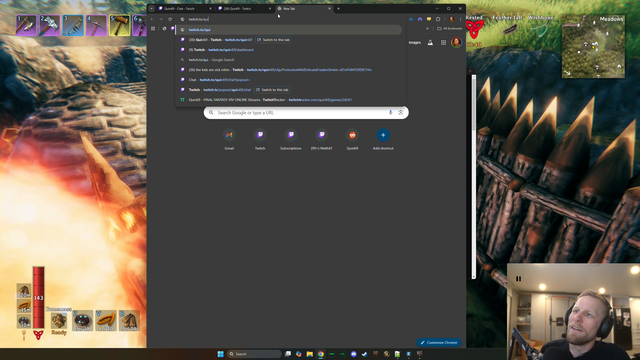The image size is (640, 360).
Task: Open the Chrome three-dot menu
Action: click(460, 19)
